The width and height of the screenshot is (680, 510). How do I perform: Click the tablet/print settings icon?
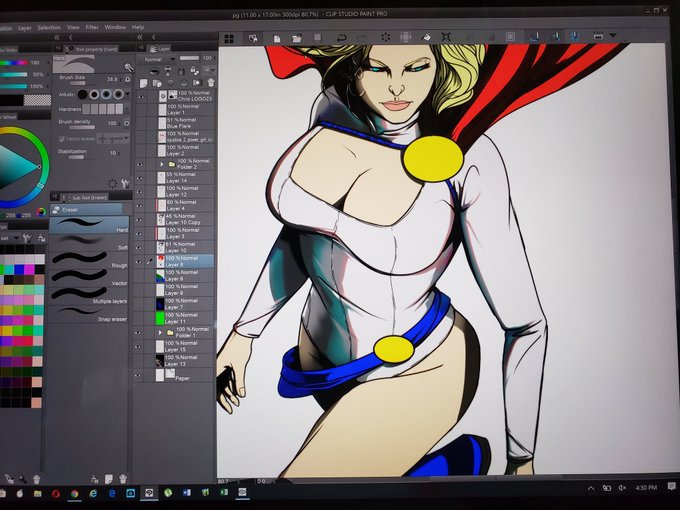[598, 36]
